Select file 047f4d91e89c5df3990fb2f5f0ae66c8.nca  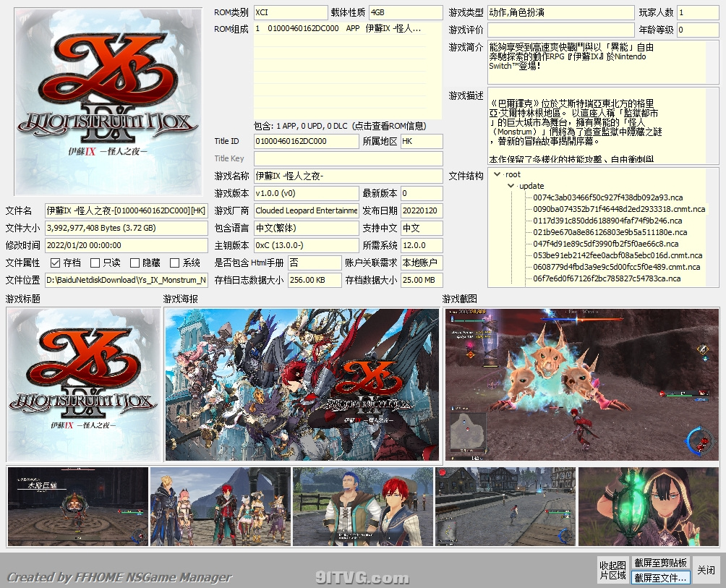point(606,244)
